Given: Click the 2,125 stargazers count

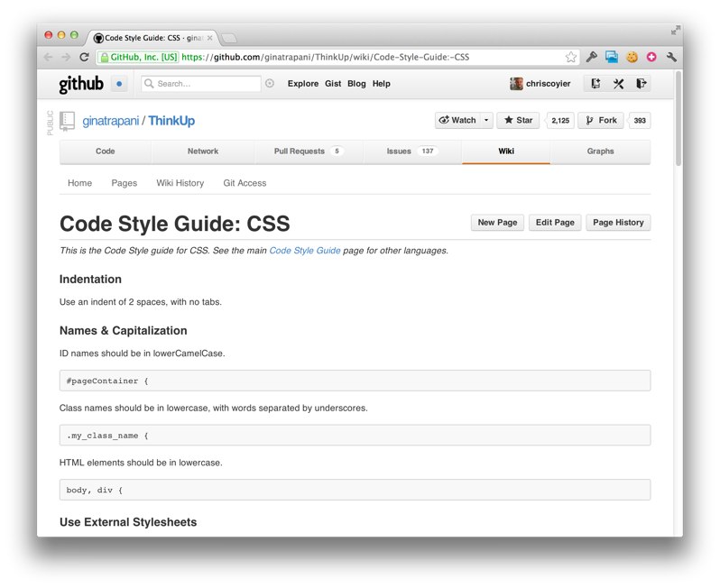Looking at the screenshot, I should tap(560, 120).
